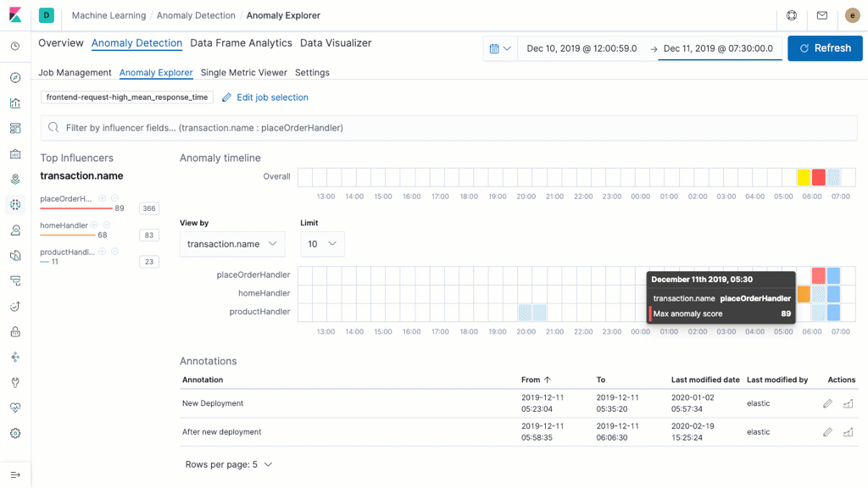Screen dimensions: 868x488
Task: Click the Refresh button
Action: [824, 48]
